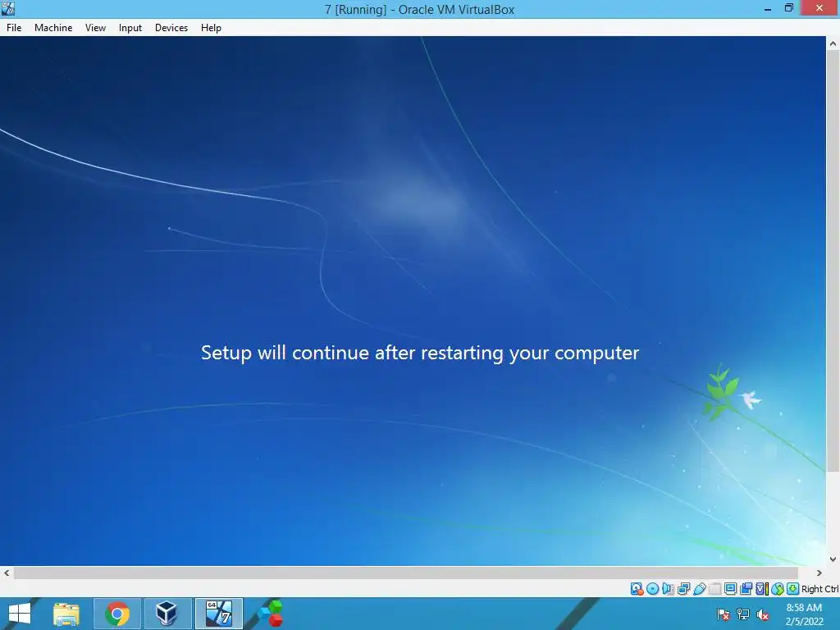Open the Windows Start button
This screenshot has width=840, height=630.
[20, 614]
